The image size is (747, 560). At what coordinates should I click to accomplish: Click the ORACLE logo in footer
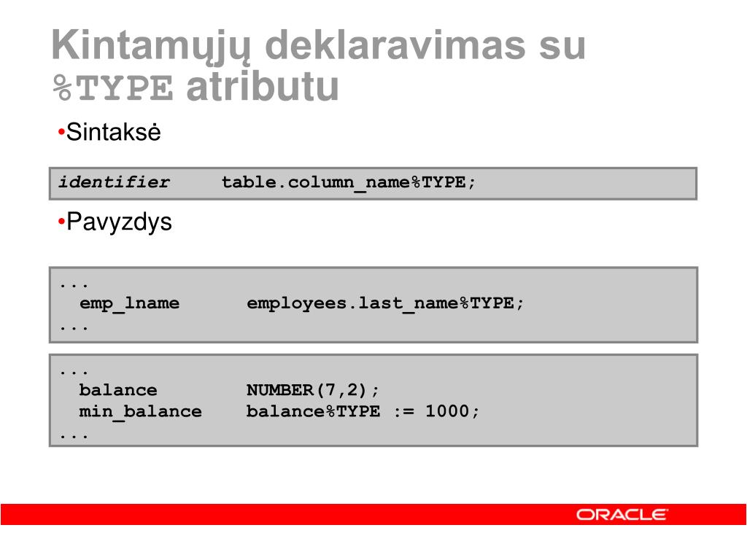(x=622, y=515)
